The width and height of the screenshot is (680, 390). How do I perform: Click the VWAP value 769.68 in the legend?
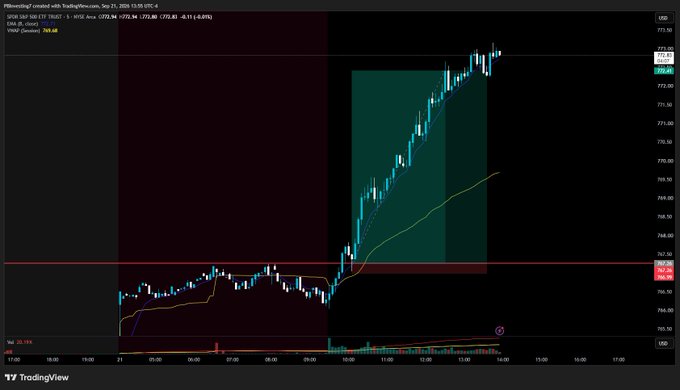[x=50, y=31]
